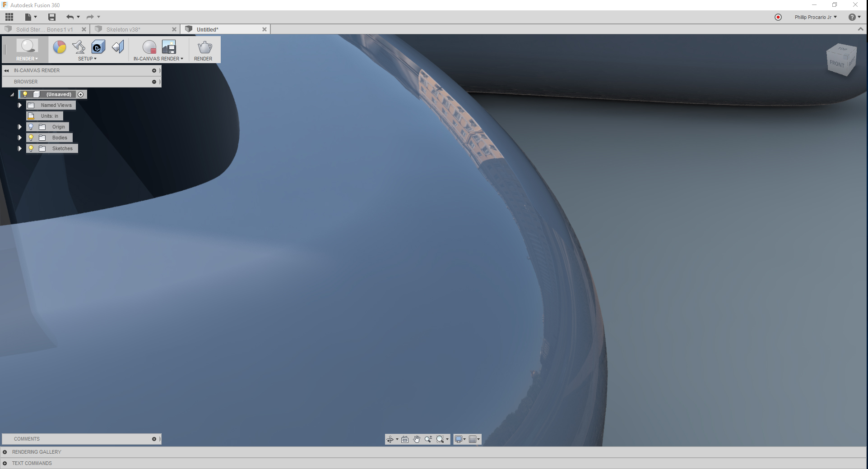This screenshot has width=868, height=469.
Task: Activate the Zoom magnifier tool
Action: point(428,439)
